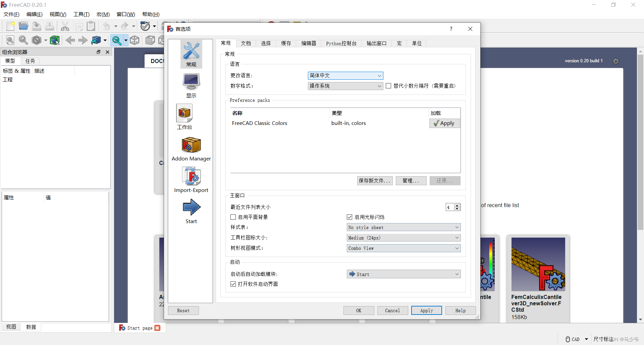Screen dimensions: 644x345
Task: Open the Start preferences category
Action: pos(191,211)
